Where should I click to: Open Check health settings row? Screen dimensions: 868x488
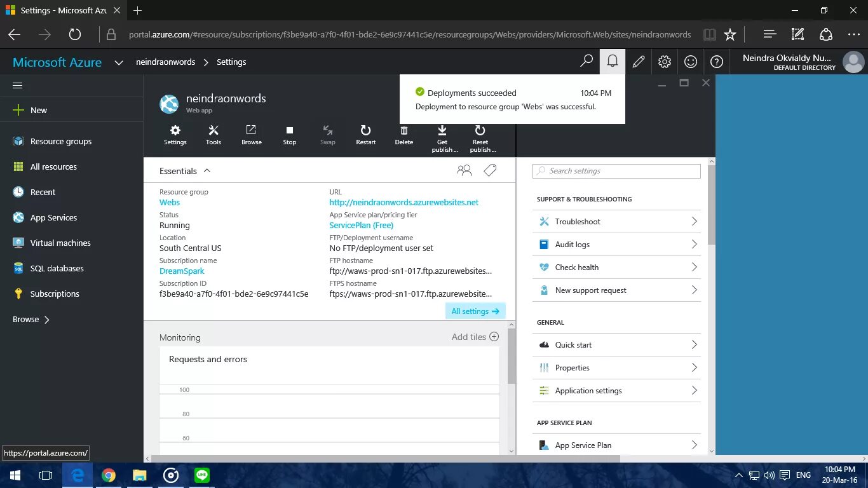click(x=616, y=268)
